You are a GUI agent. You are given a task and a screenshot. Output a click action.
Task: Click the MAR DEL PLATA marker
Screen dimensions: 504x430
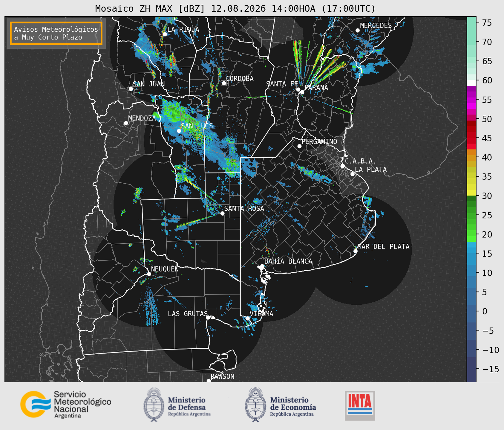(356, 251)
